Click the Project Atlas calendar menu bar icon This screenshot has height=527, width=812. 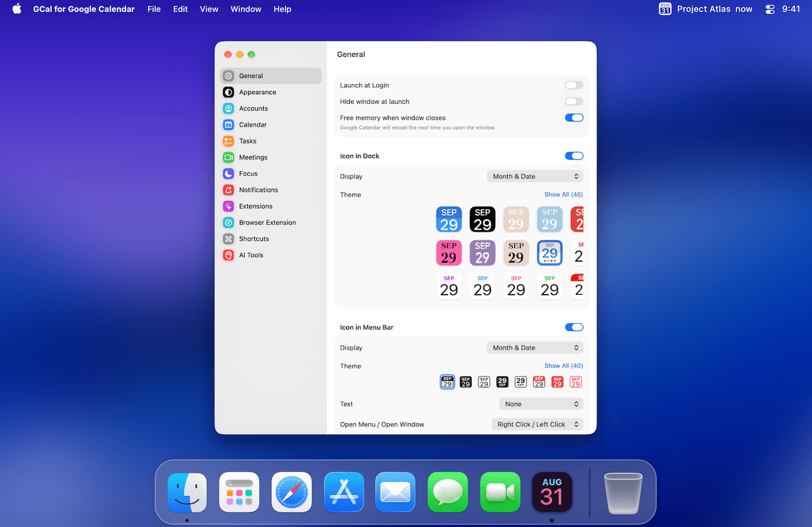point(665,9)
